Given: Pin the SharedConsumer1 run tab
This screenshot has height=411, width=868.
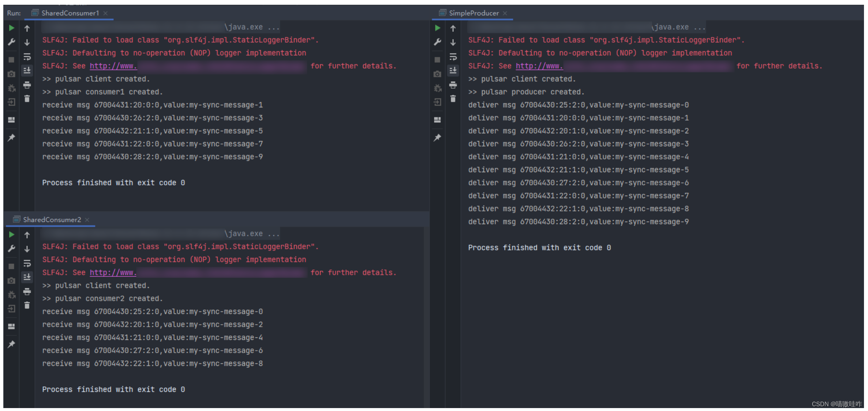Looking at the screenshot, I should point(11,137).
